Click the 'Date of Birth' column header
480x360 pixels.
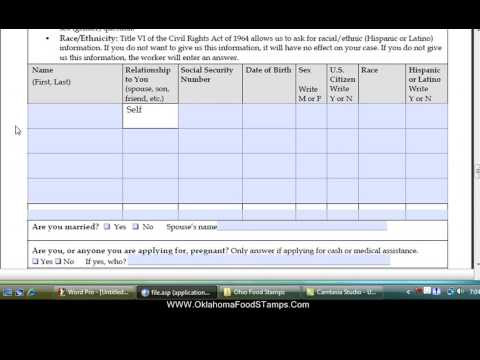[x=269, y=84]
